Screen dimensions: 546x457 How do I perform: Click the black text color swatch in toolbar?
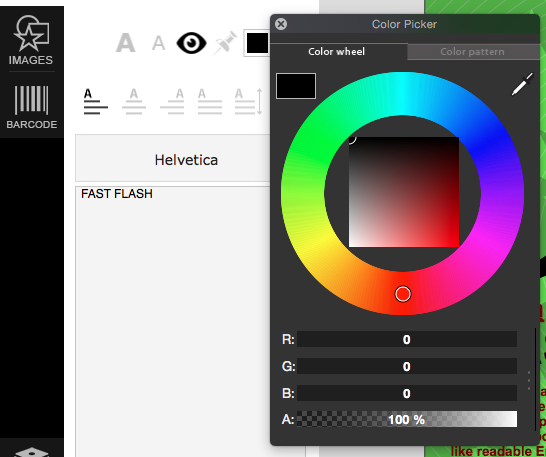(257, 44)
